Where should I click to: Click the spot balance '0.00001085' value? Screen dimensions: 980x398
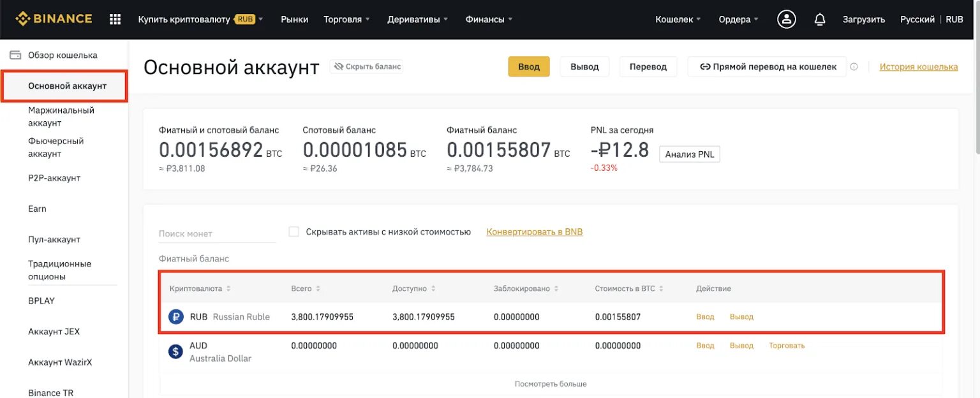[355, 150]
